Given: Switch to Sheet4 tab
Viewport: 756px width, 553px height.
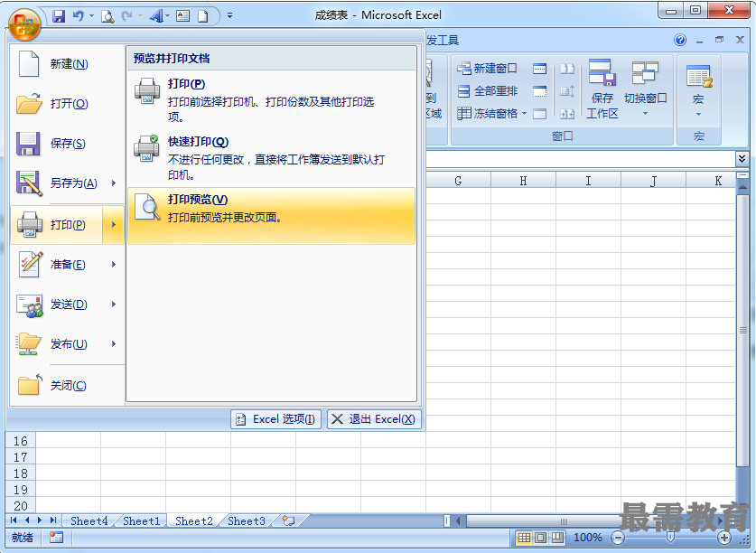Looking at the screenshot, I should pyautogui.click(x=89, y=521).
